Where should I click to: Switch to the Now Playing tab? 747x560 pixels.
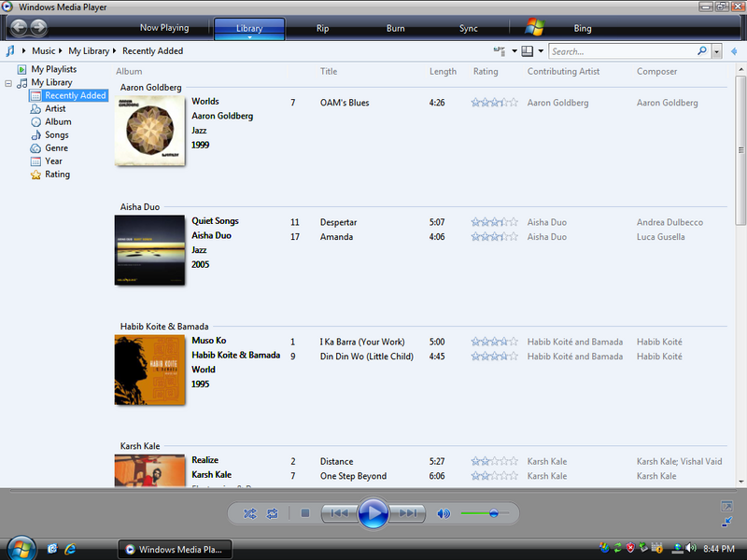164,28
